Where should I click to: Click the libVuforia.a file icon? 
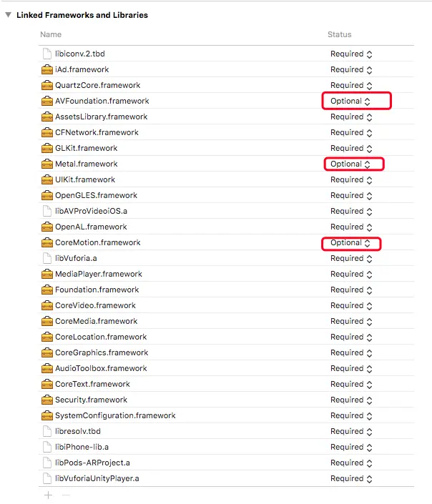click(47, 258)
